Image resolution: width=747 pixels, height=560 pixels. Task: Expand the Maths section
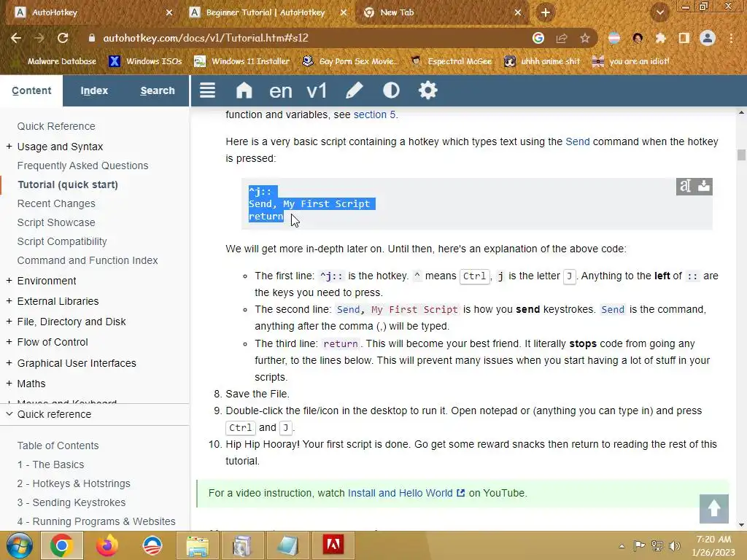(9, 384)
